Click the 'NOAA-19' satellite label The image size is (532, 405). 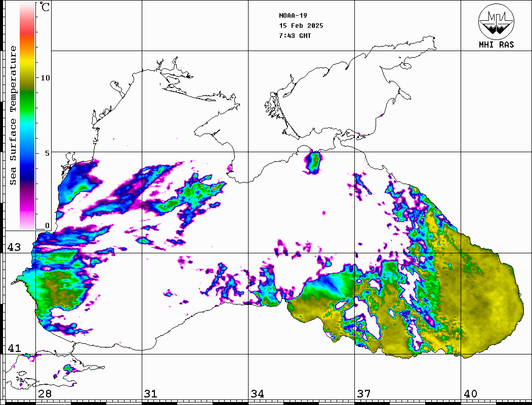(x=293, y=16)
